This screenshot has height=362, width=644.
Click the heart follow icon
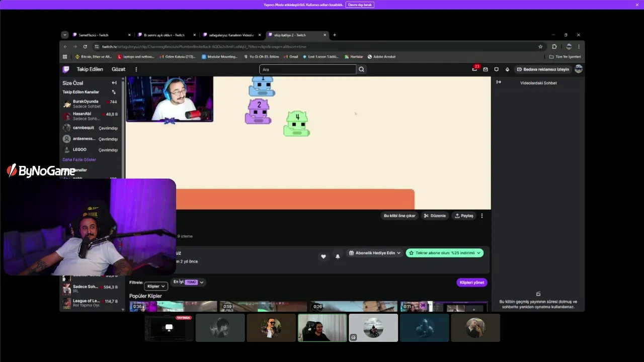pyautogui.click(x=324, y=256)
